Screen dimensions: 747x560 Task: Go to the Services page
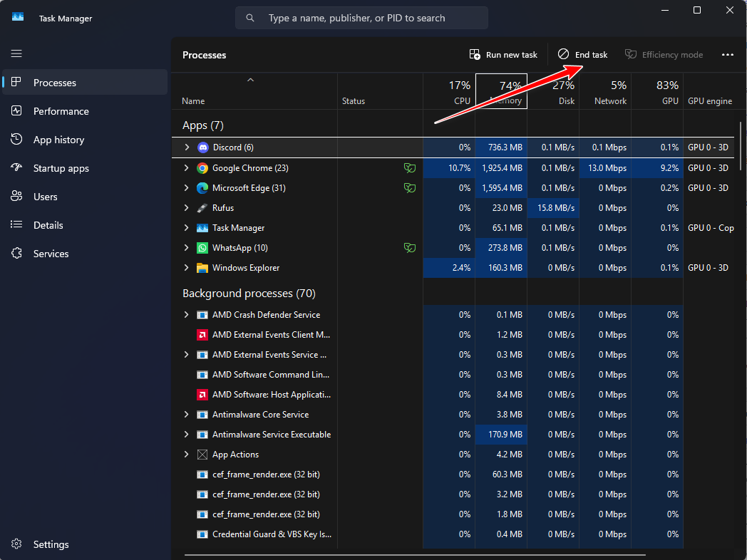pos(51,254)
